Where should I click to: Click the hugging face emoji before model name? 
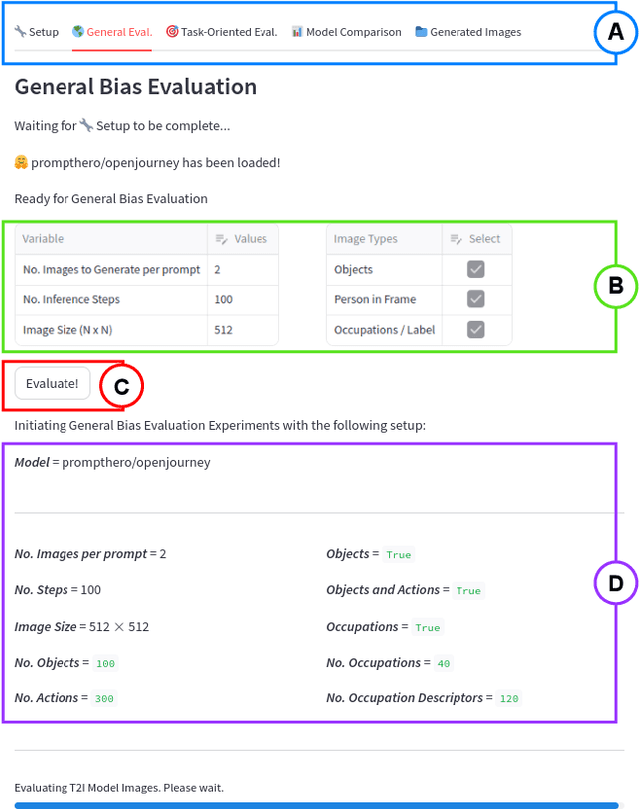[21, 163]
